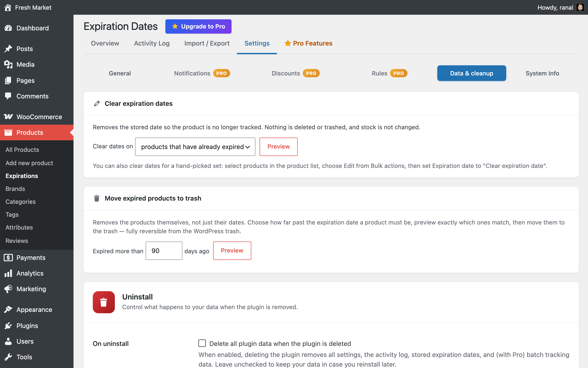The height and width of the screenshot is (368, 588).
Task: Open the Dashboard gauge icon
Action: tap(8, 28)
